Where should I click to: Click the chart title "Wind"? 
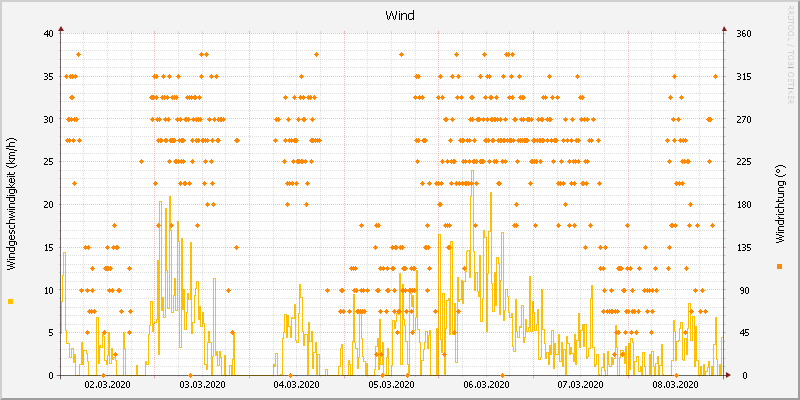tap(399, 16)
